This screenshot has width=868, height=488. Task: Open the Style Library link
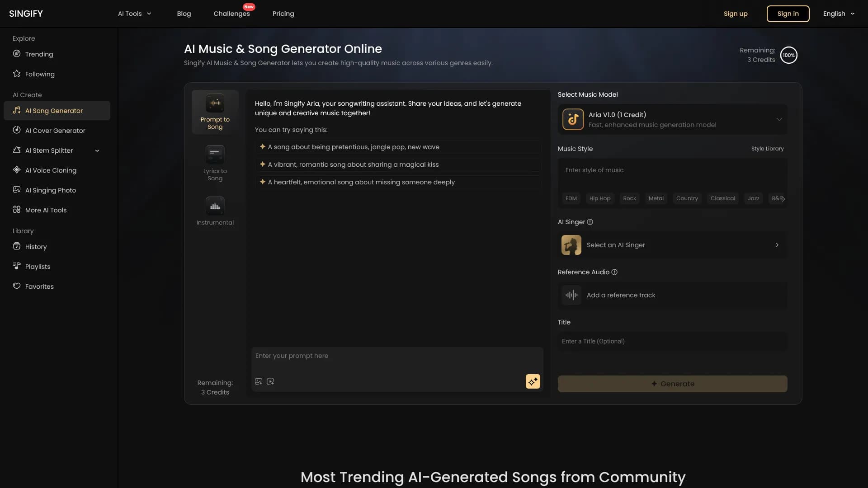pos(767,149)
